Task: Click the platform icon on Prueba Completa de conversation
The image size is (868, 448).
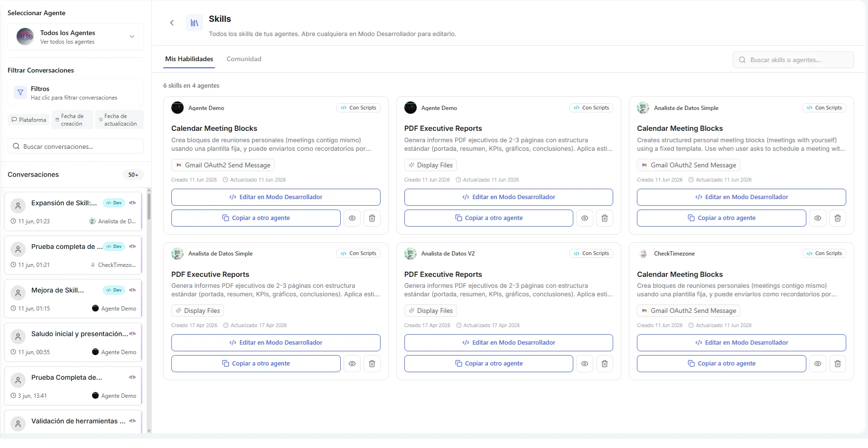Action: click(132, 377)
